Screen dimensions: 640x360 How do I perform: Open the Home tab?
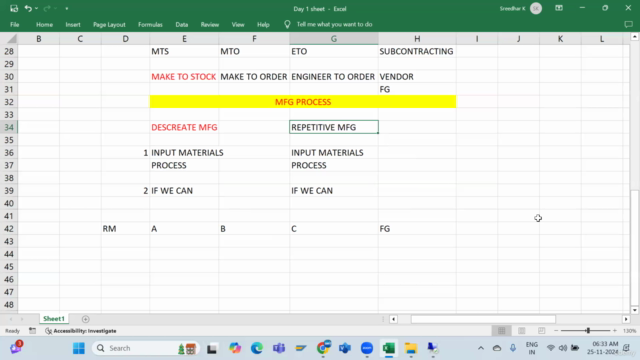pyautogui.click(x=44, y=24)
